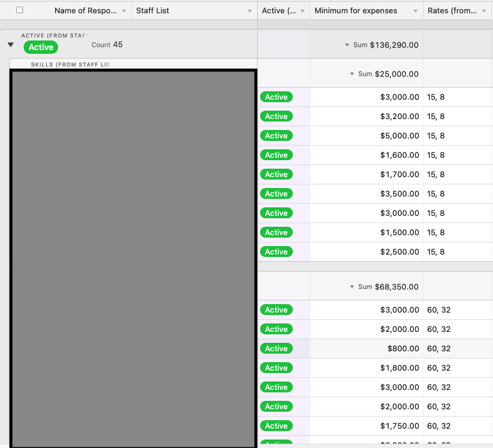Select the $1,700.00 expense cell
The width and height of the screenshot is (493, 448).
(x=367, y=174)
